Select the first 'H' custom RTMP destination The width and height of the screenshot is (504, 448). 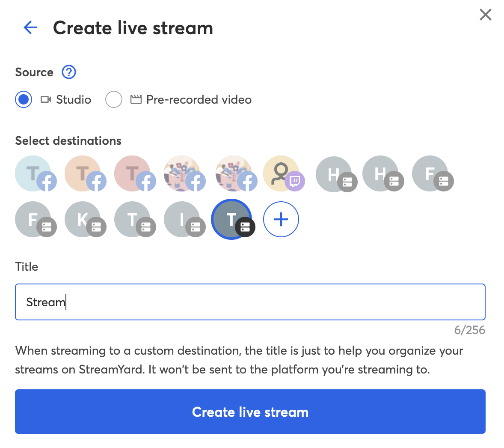tap(333, 173)
